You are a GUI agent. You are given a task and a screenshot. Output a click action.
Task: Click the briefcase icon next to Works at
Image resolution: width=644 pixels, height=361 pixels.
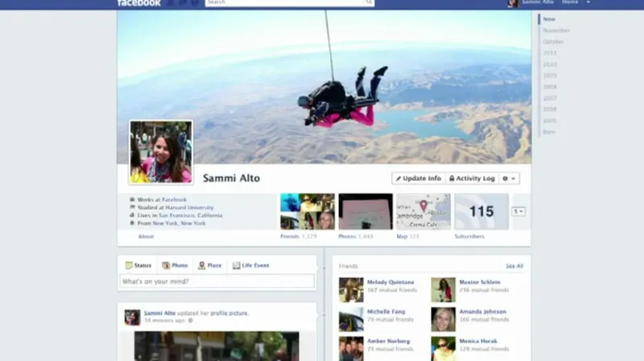132,199
